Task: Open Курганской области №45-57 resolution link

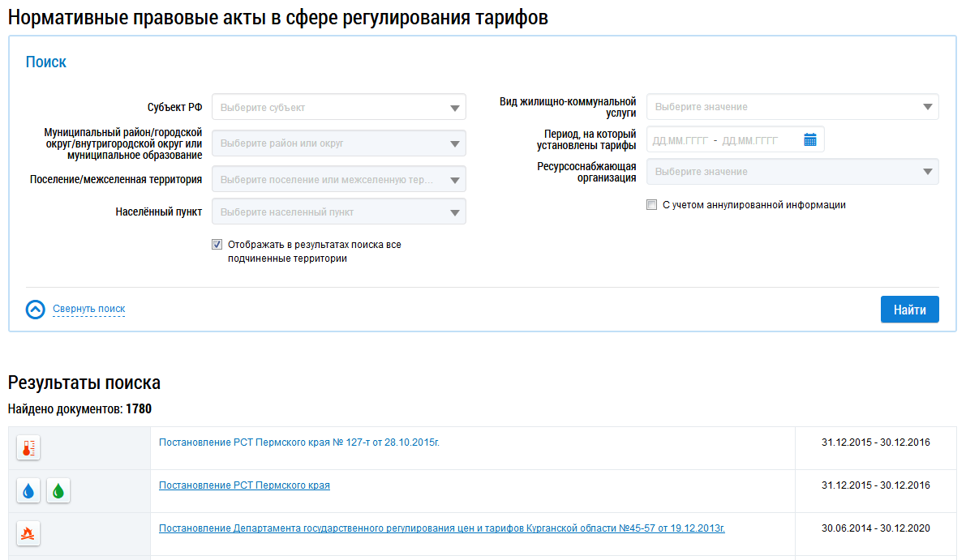Action: coord(442,528)
